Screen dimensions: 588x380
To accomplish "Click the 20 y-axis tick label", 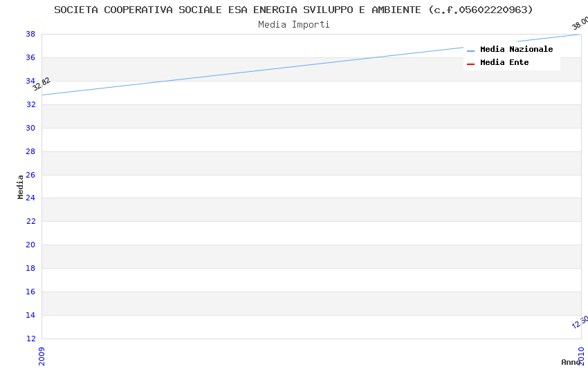I will click(30, 245).
